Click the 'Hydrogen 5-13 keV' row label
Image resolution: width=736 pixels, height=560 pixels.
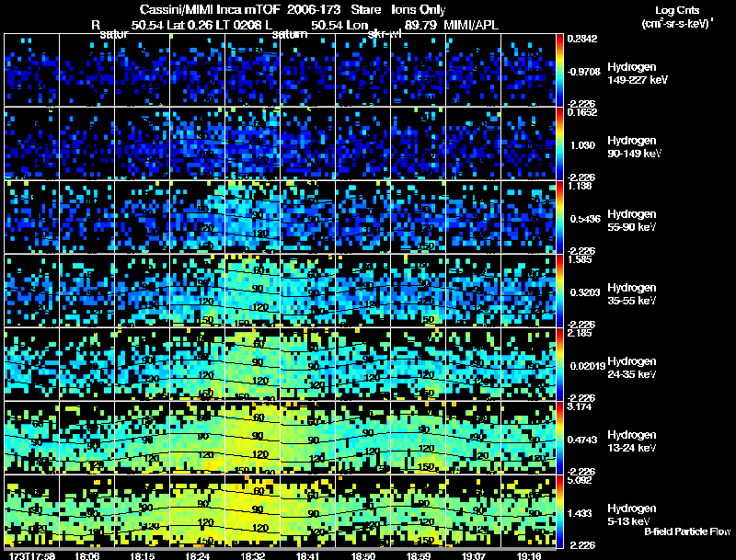pos(632,515)
